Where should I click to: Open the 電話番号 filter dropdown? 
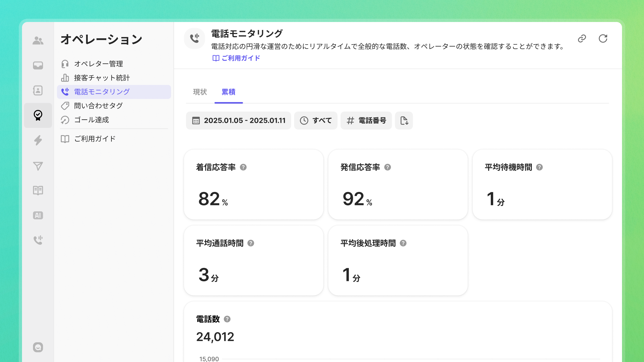(366, 121)
